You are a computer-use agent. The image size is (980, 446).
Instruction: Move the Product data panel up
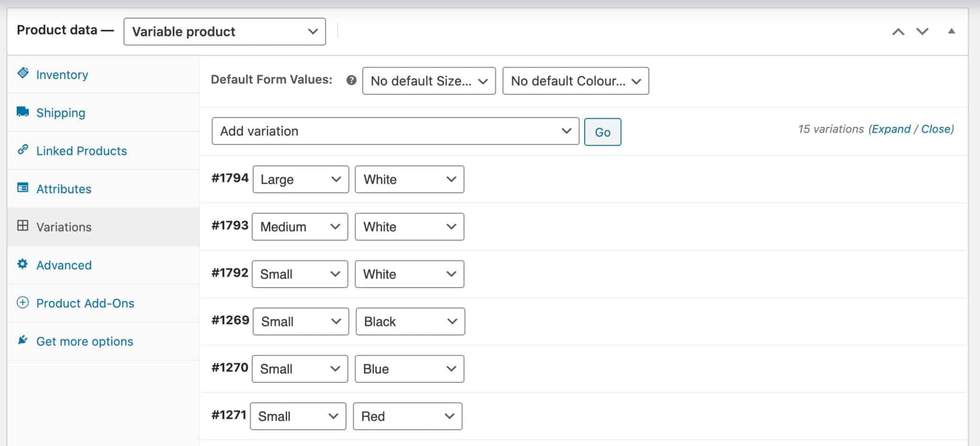tap(898, 32)
